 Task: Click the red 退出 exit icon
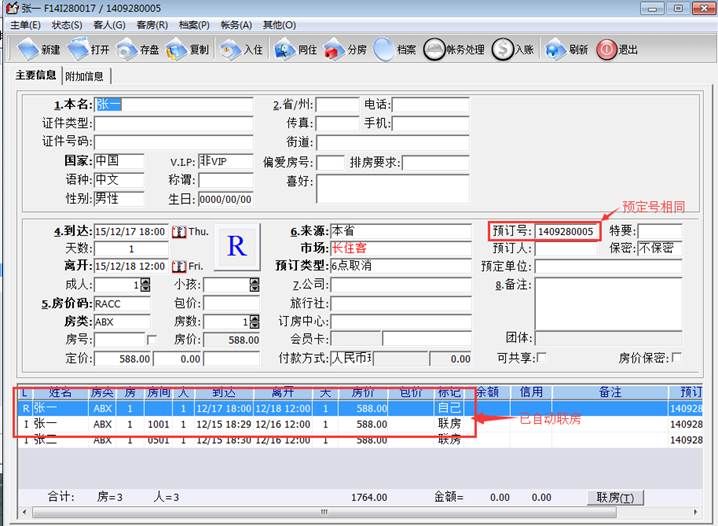tap(607, 49)
